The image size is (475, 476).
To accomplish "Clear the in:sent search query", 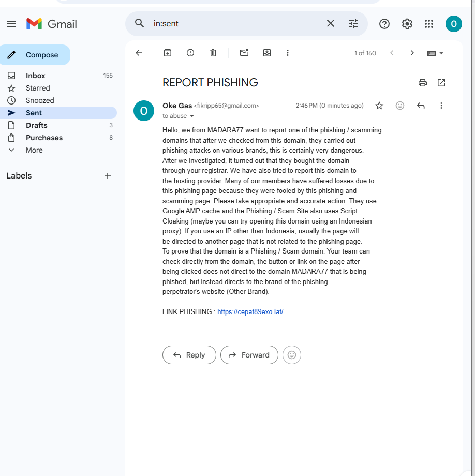I will pyautogui.click(x=331, y=23).
